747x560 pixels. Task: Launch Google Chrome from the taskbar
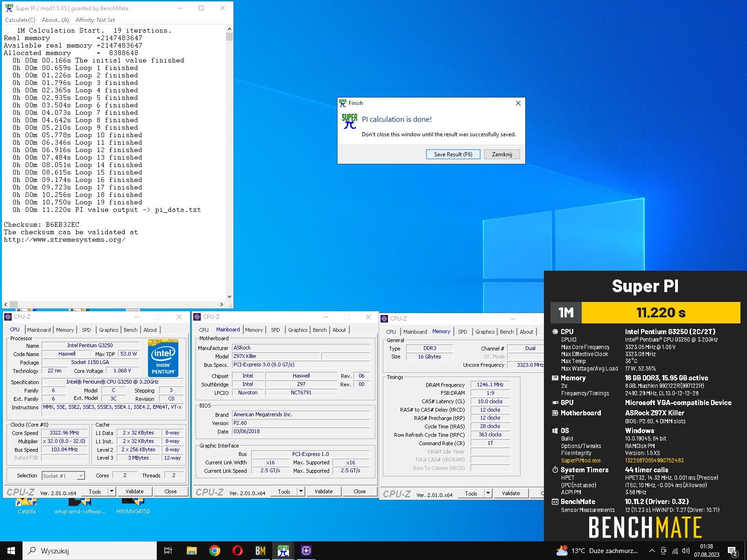[215, 551]
